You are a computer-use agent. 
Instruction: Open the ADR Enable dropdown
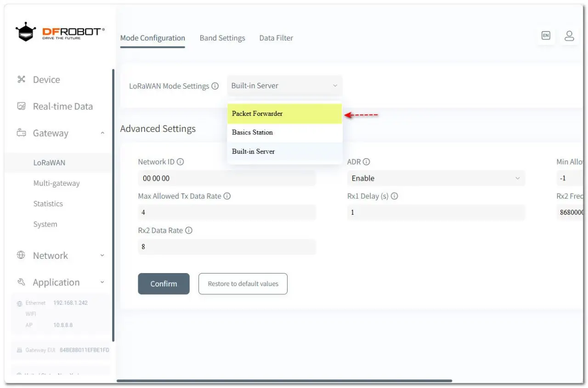[x=436, y=178]
